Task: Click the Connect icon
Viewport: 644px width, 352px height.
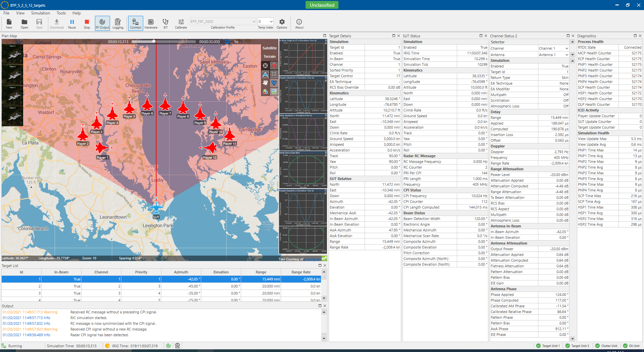Action: click(135, 23)
